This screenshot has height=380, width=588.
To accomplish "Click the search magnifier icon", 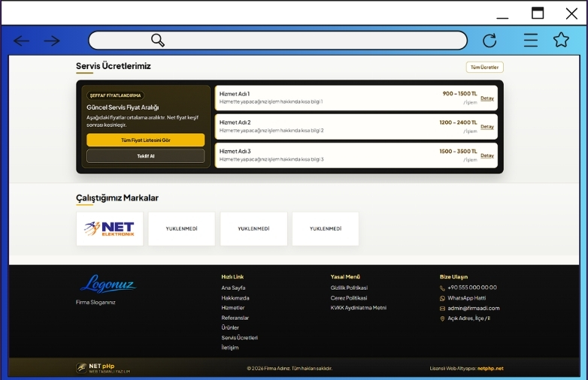I will tap(158, 41).
